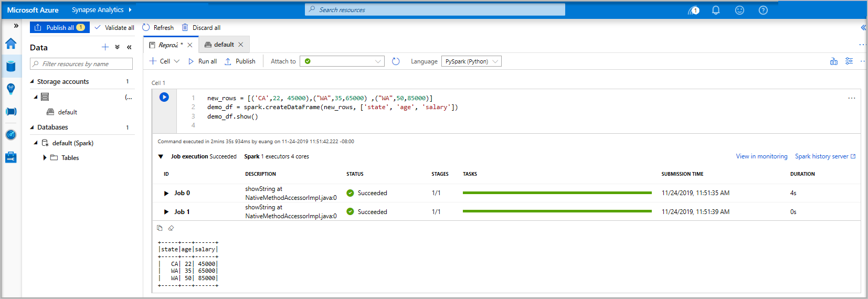This screenshot has width=868, height=299.
Task: Expand the Job 0 row
Action: tap(166, 193)
